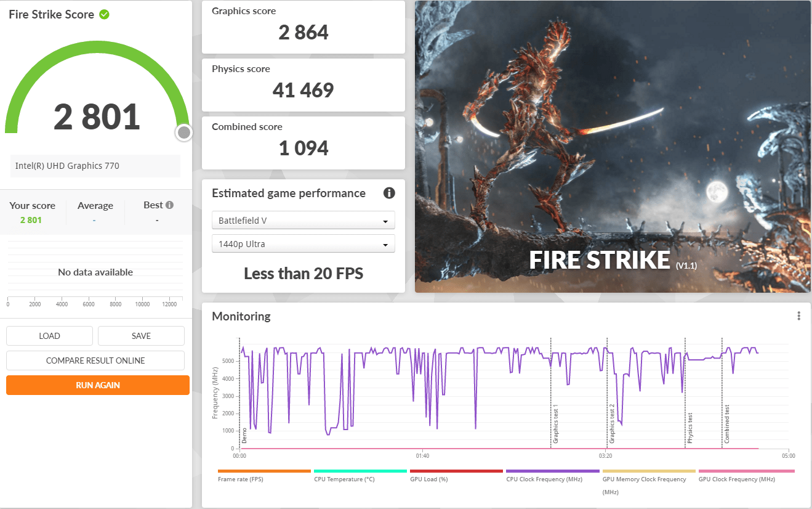This screenshot has height=509, width=812.
Task: Click the LOAD button
Action: point(49,336)
